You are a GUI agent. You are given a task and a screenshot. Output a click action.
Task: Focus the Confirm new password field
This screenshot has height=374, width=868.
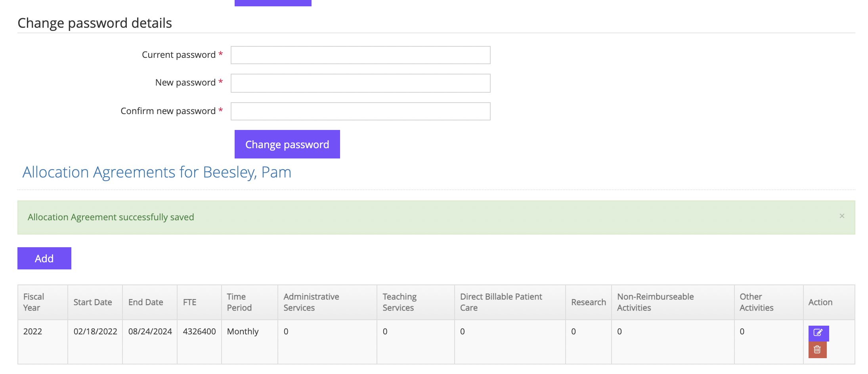click(x=361, y=111)
